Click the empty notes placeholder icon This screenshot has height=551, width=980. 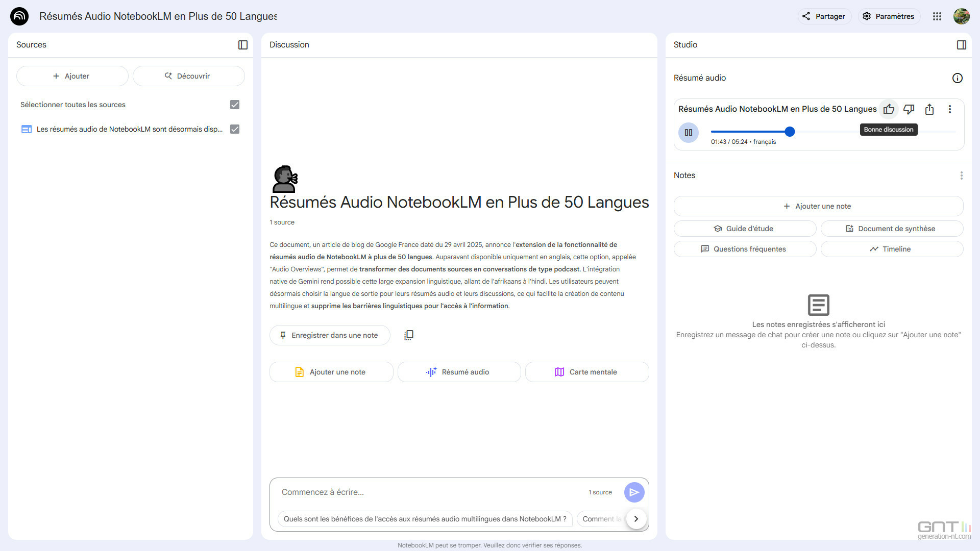point(818,305)
